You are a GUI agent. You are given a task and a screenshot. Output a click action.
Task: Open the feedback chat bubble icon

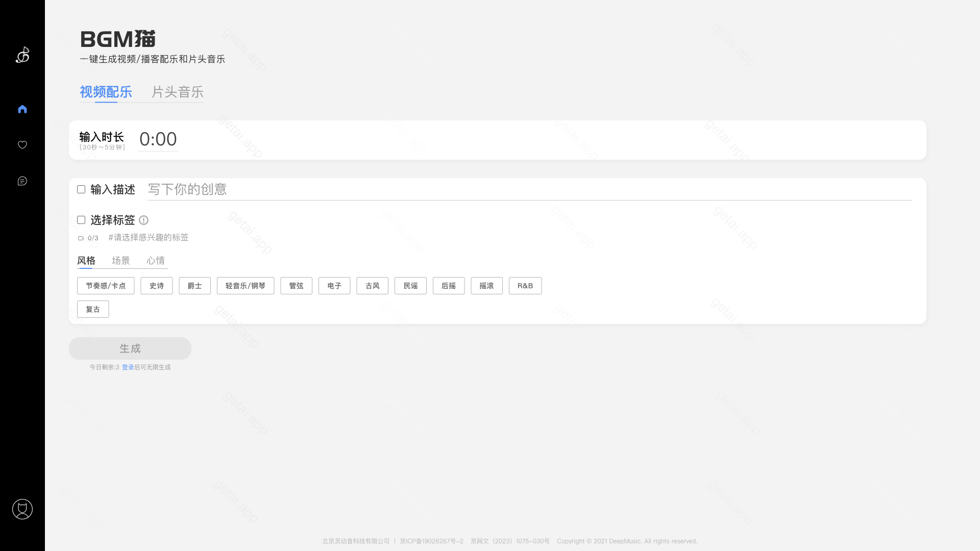[x=22, y=181]
